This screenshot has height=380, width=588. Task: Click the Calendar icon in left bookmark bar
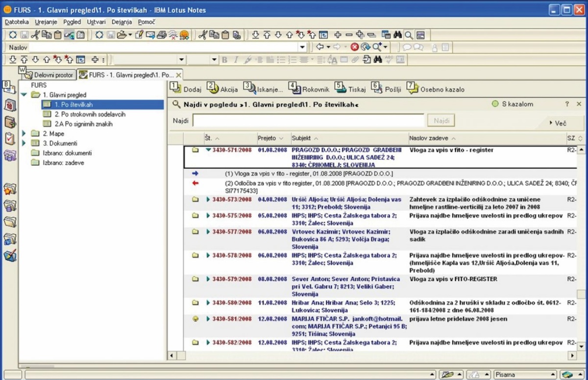[x=10, y=105]
